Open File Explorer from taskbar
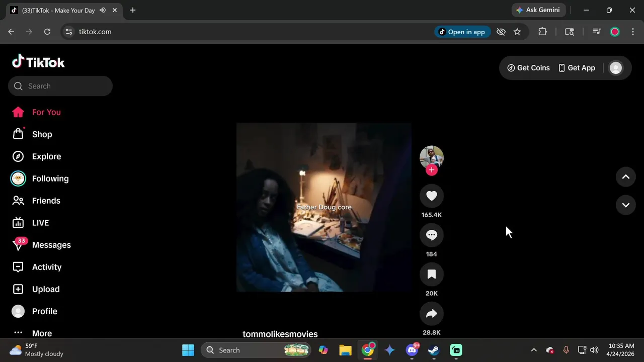 pos(345,350)
